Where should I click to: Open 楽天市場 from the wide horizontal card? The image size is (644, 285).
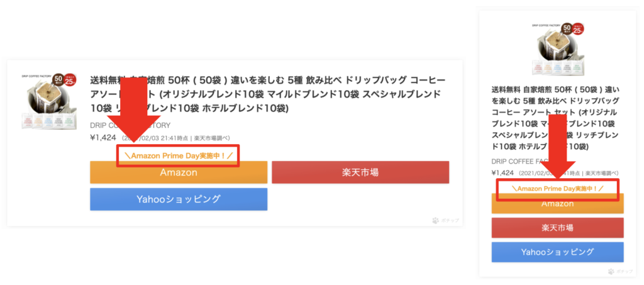pyautogui.click(x=360, y=172)
